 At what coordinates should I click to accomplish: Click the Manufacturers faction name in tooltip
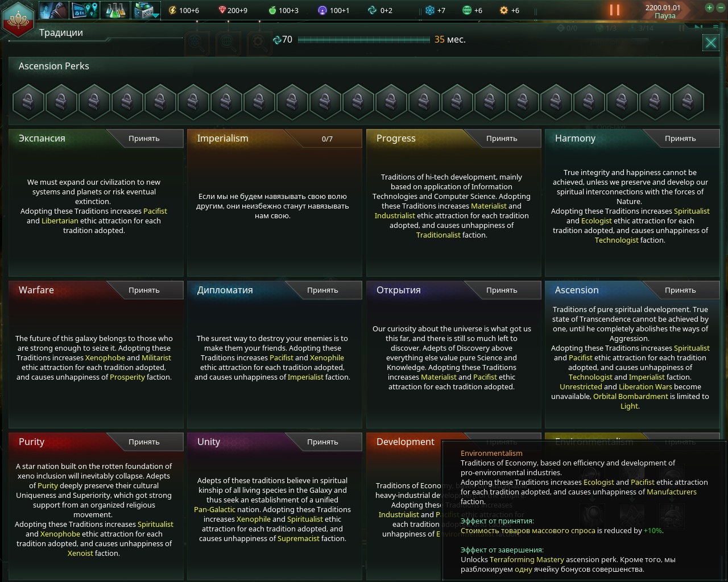point(671,492)
